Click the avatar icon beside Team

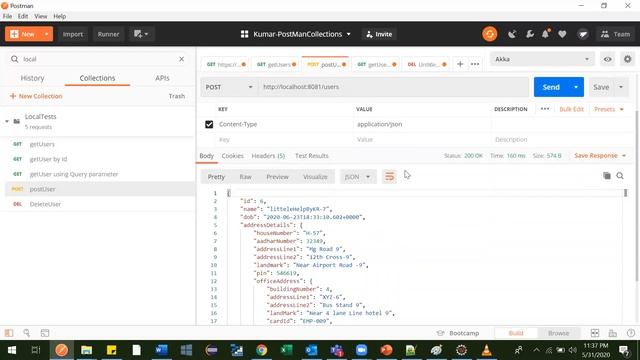pyautogui.click(x=583, y=34)
